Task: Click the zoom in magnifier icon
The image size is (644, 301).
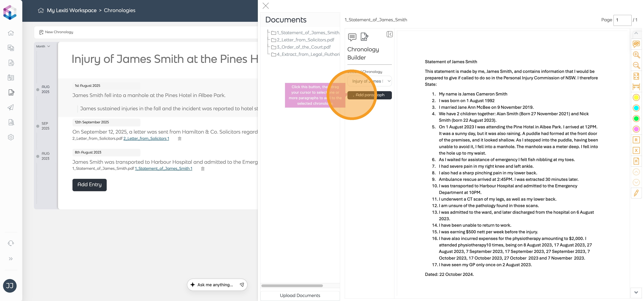Action: point(636,55)
